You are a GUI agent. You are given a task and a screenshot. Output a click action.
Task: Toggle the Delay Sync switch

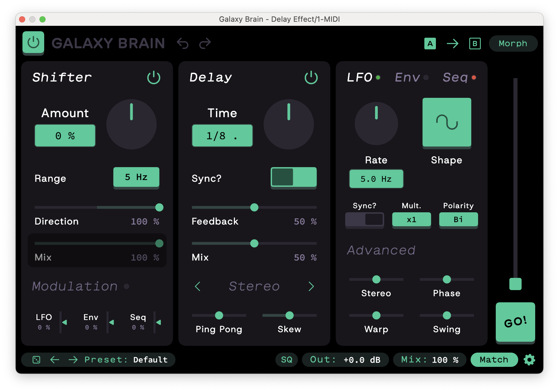[293, 177]
